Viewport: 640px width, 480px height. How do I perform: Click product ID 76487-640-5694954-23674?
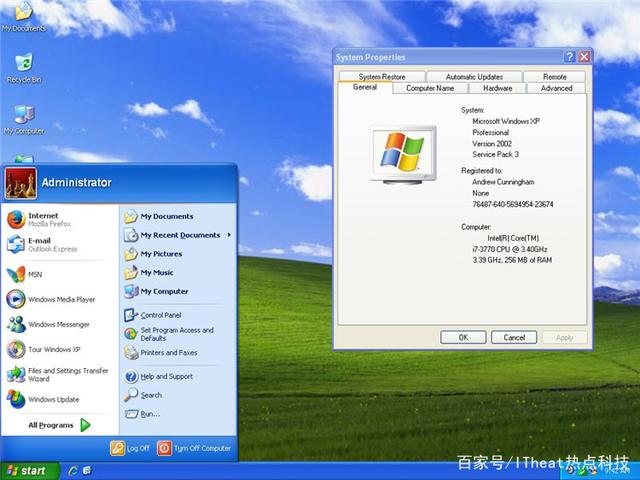pos(513,204)
